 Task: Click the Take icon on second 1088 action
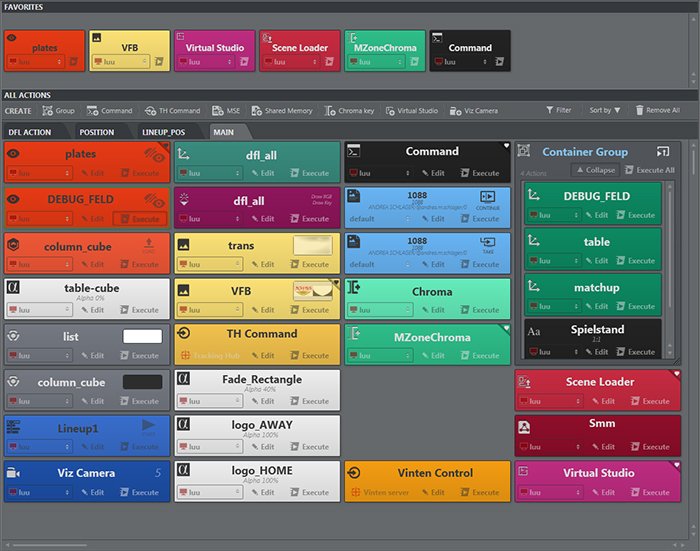point(488,242)
